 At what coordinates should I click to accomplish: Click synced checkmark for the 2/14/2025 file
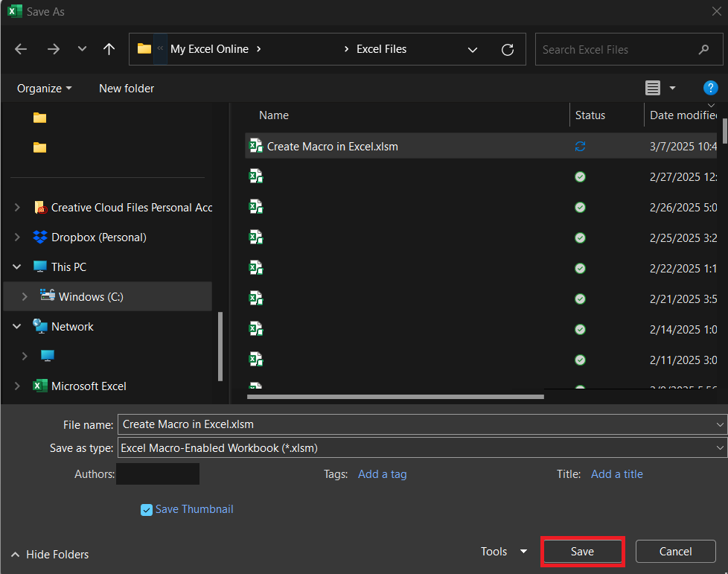(x=580, y=329)
